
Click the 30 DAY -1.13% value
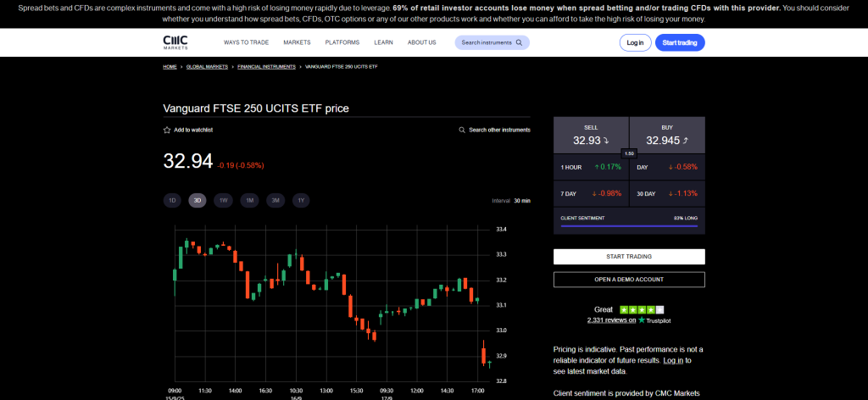[x=682, y=193]
